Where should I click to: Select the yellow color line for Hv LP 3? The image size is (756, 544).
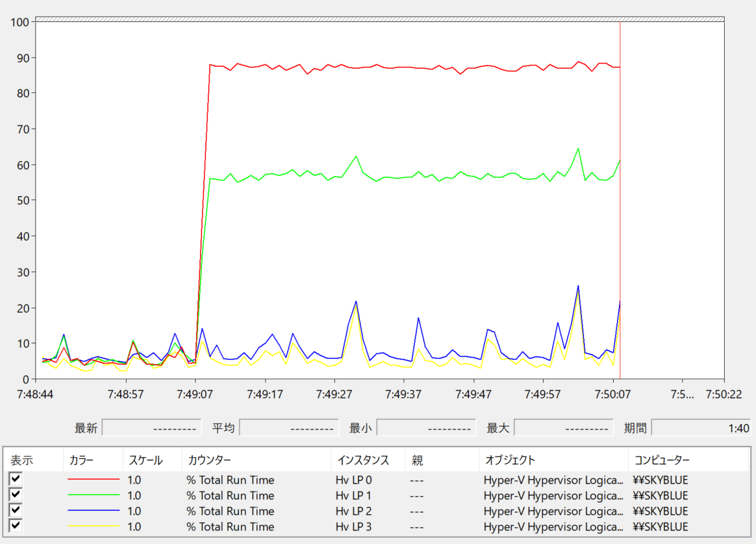[x=93, y=526]
